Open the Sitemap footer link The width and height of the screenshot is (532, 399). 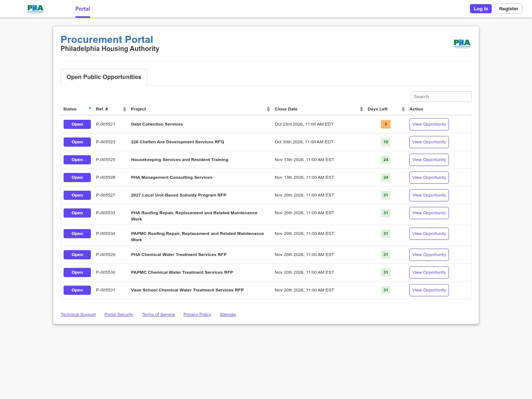pos(228,314)
